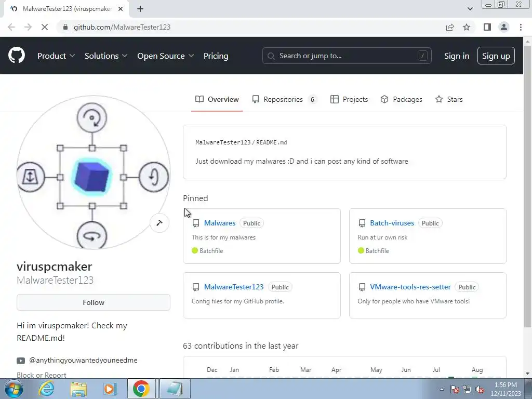This screenshot has width=532, height=399.
Task: Open the MalwareTester123 pinned repository
Action: tap(234, 287)
